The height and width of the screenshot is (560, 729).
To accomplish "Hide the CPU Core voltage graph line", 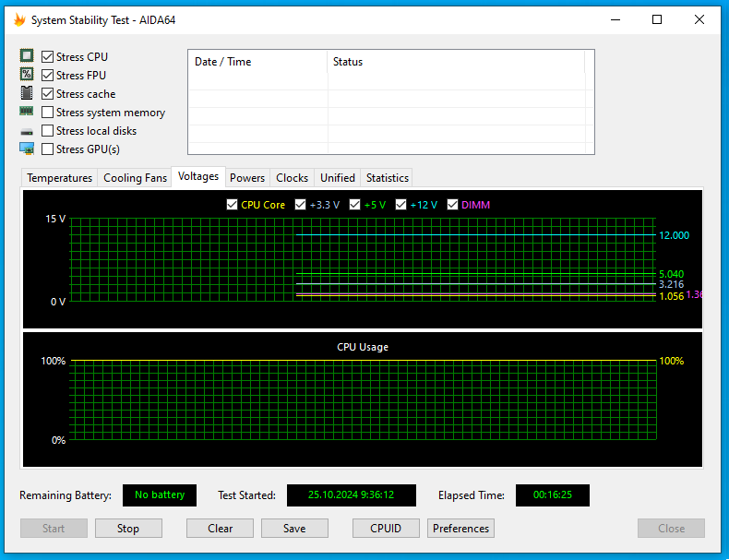I will coord(232,205).
